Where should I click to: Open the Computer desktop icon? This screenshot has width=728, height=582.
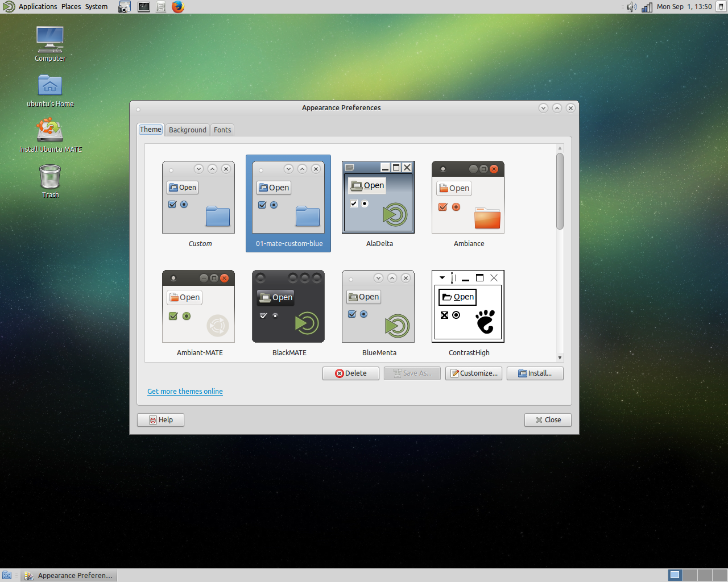(x=50, y=44)
